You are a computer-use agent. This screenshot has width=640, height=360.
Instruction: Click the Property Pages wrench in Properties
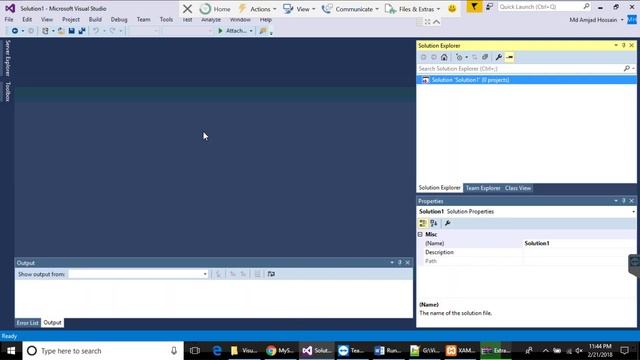tap(447, 223)
